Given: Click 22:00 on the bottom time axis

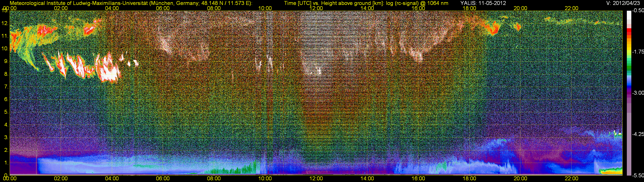Looking at the screenshot, I should [571, 179].
